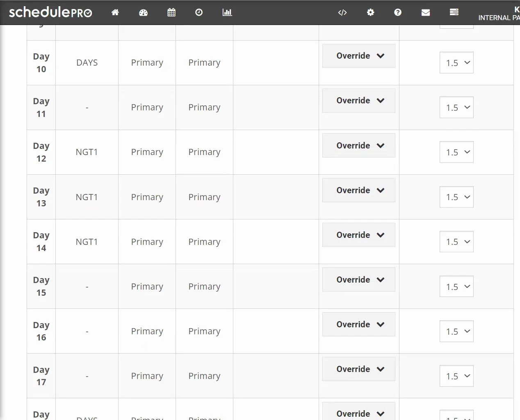The height and width of the screenshot is (420, 520).
Task: Open the 1.5 multiplier select for Day 17
Action: coord(456,376)
